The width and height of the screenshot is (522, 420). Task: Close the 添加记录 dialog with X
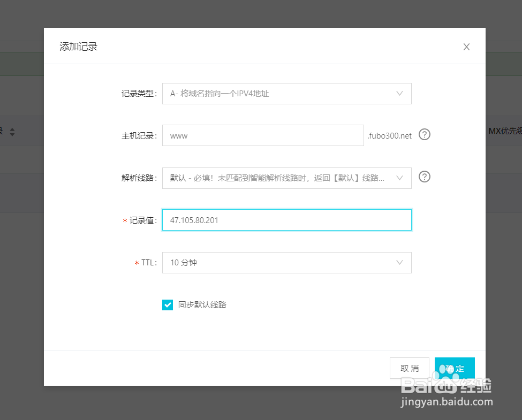click(466, 47)
